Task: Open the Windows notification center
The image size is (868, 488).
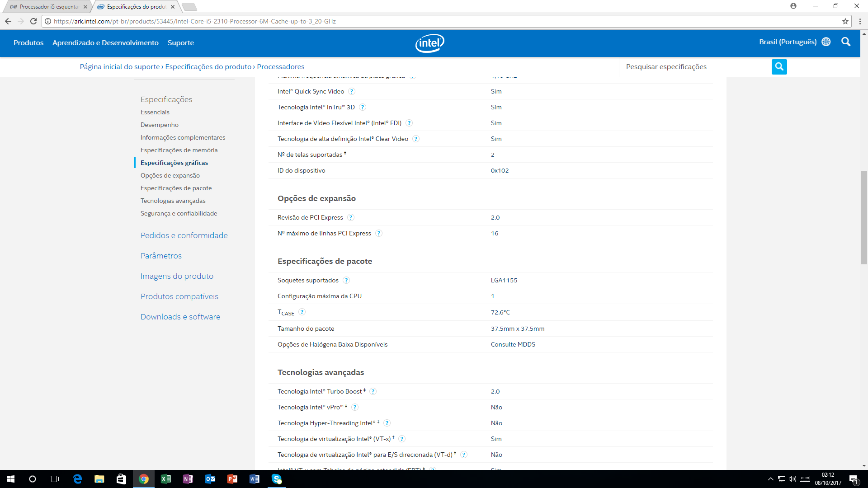Action: (x=854, y=479)
